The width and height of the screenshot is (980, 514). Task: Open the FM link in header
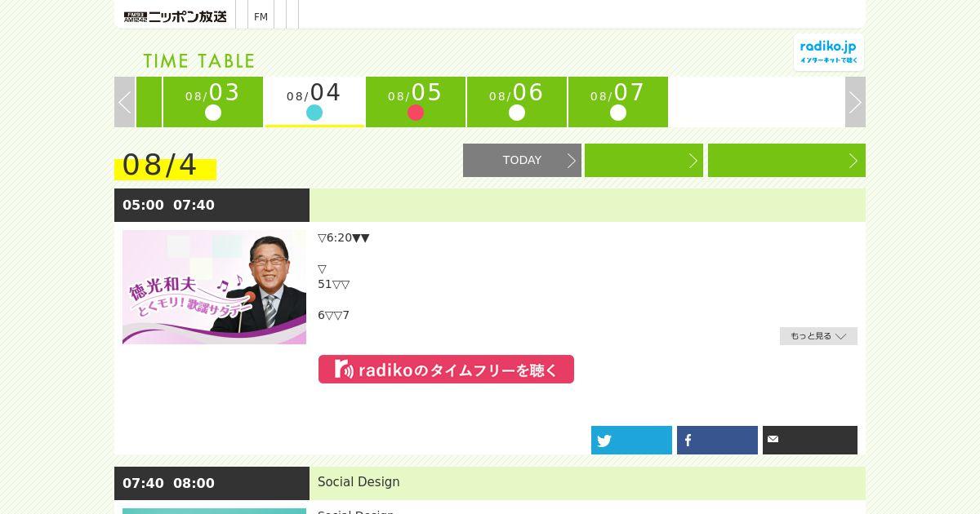pyautogui.click(x=261, y=16)
